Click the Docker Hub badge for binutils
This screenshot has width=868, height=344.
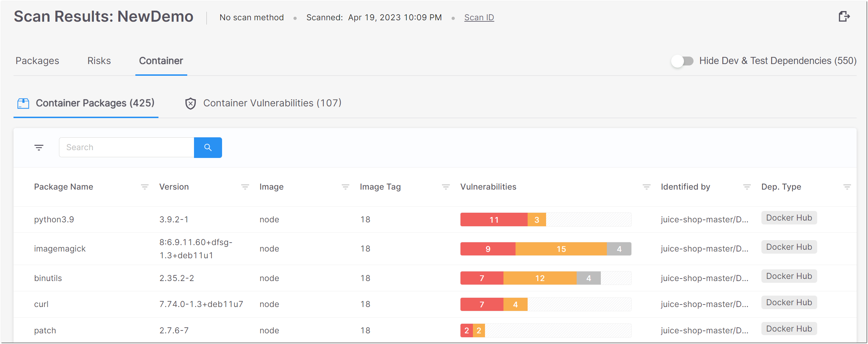(x=789, y=276)
